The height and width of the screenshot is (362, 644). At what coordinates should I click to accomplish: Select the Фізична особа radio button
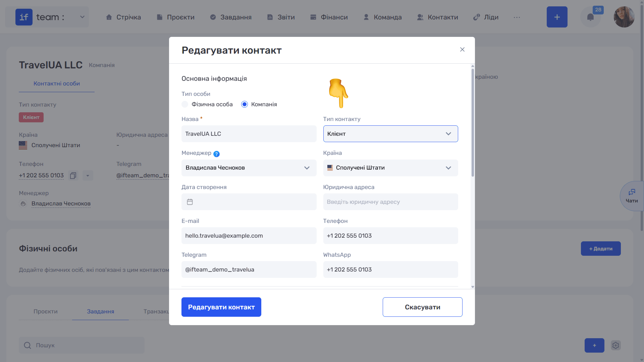[185, 104]
